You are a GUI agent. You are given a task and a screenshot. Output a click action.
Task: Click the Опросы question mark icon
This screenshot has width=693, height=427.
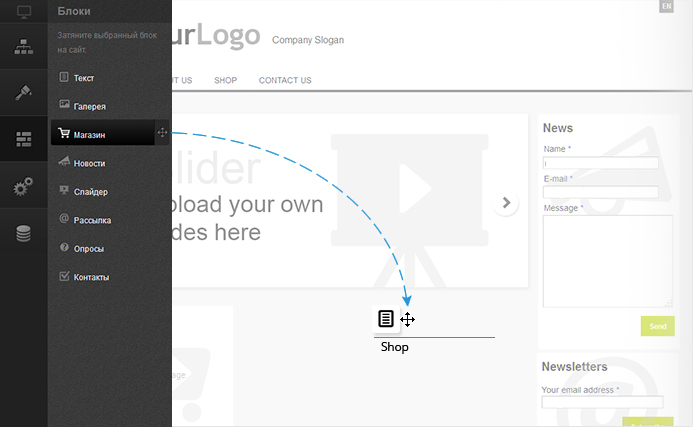pos(65,247)
